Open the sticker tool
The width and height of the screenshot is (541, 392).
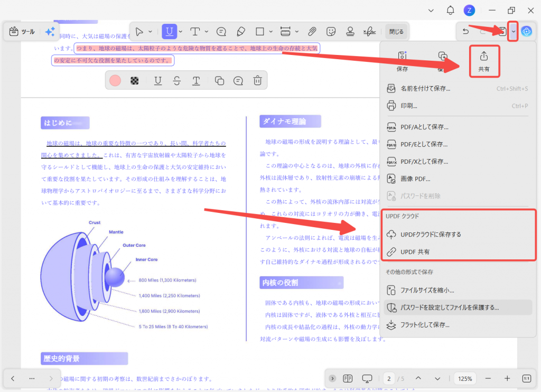click(331, 32)
